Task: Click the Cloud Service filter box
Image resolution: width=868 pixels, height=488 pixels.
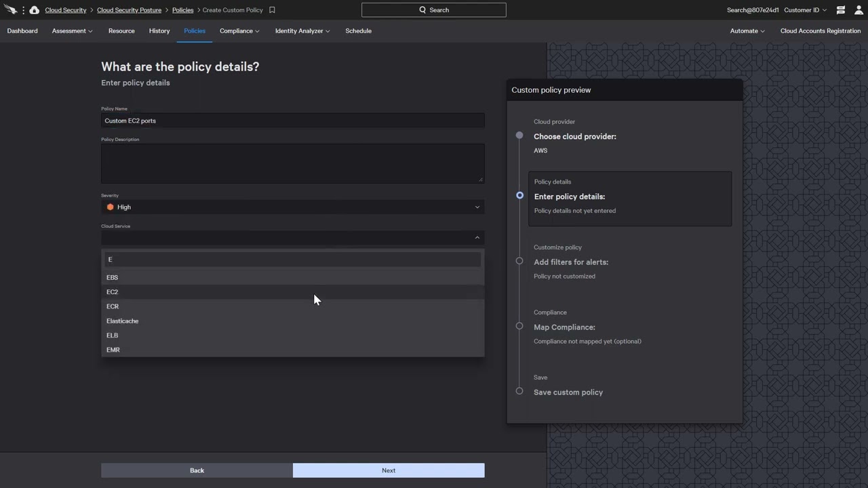Action: point(293,259)
